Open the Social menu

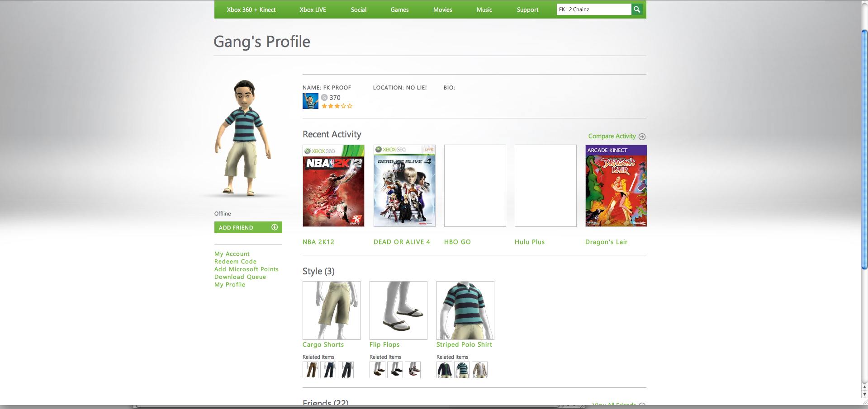coord(359,9)
